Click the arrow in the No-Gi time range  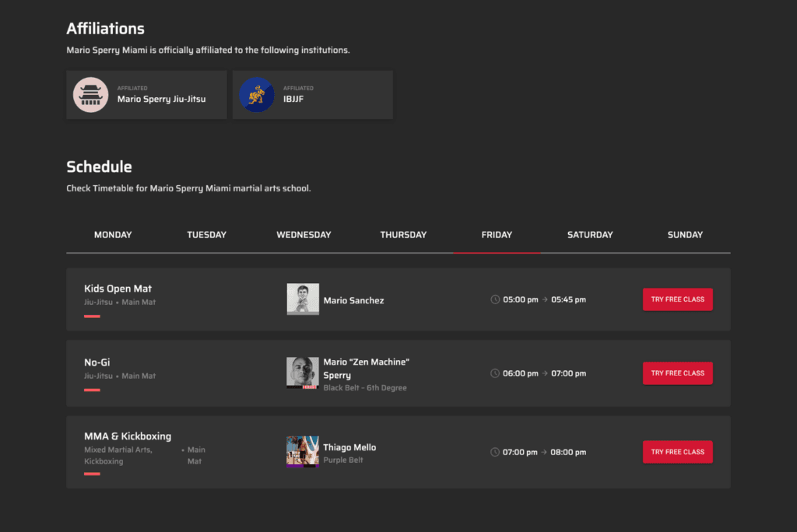point(543,373)
